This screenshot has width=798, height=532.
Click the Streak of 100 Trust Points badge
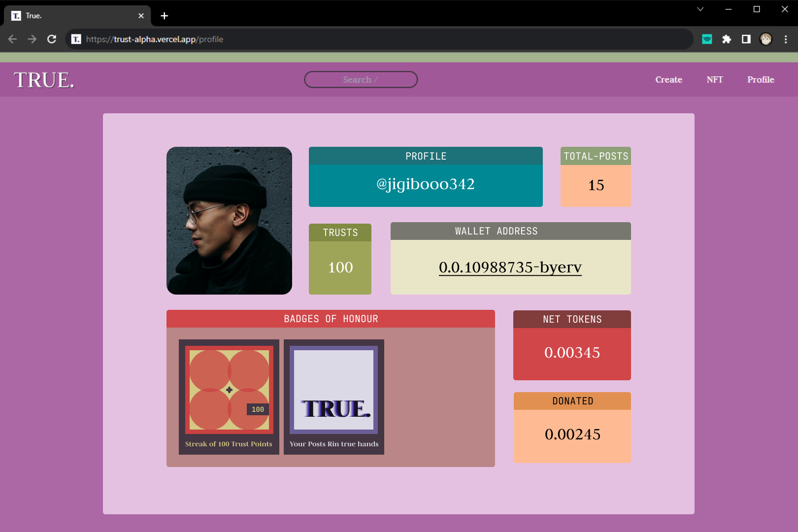click(229, 397)
